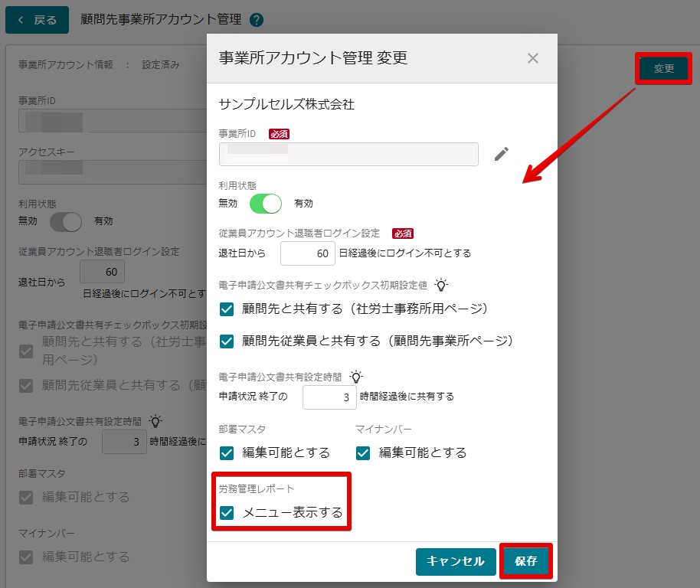Save changes with the 保存 button
The image size is (700, 588).
point(526,561)
